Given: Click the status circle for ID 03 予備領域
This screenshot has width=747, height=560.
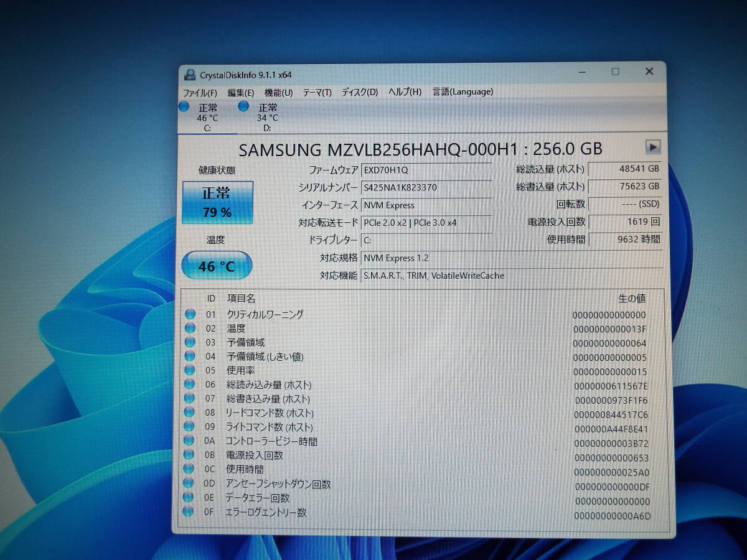Looking at the screenshot, I should (x=190, y=342).
